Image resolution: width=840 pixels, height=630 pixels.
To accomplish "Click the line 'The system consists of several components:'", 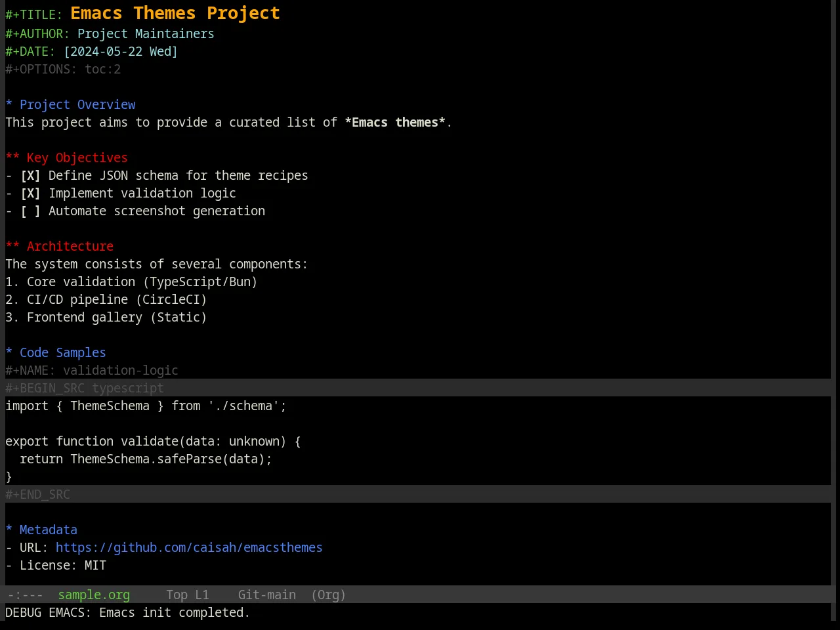I will tap(157, 264).
